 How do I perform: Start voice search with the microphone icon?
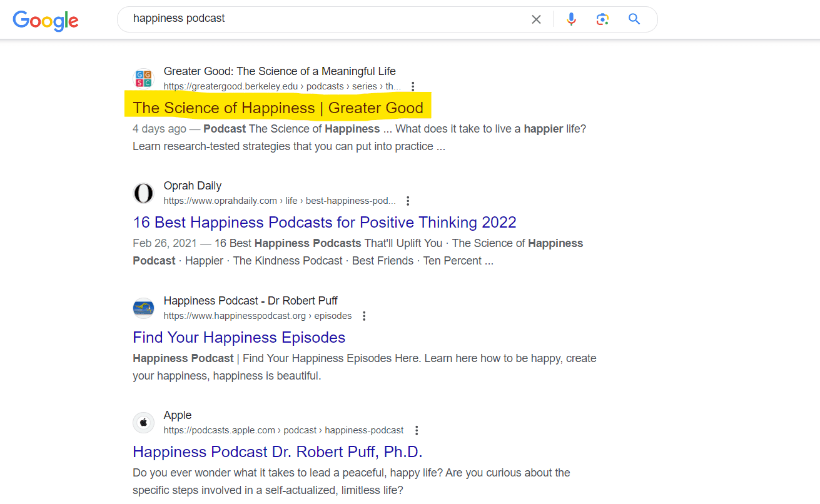click(571, 19)
